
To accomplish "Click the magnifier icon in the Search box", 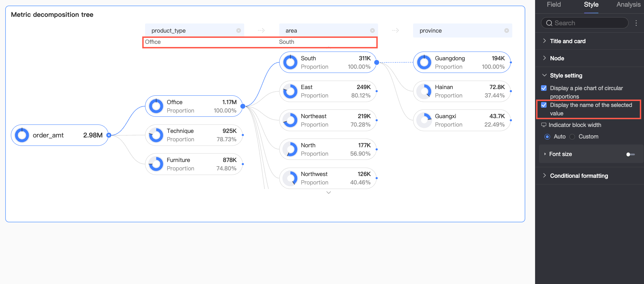I will pos(549,23).
